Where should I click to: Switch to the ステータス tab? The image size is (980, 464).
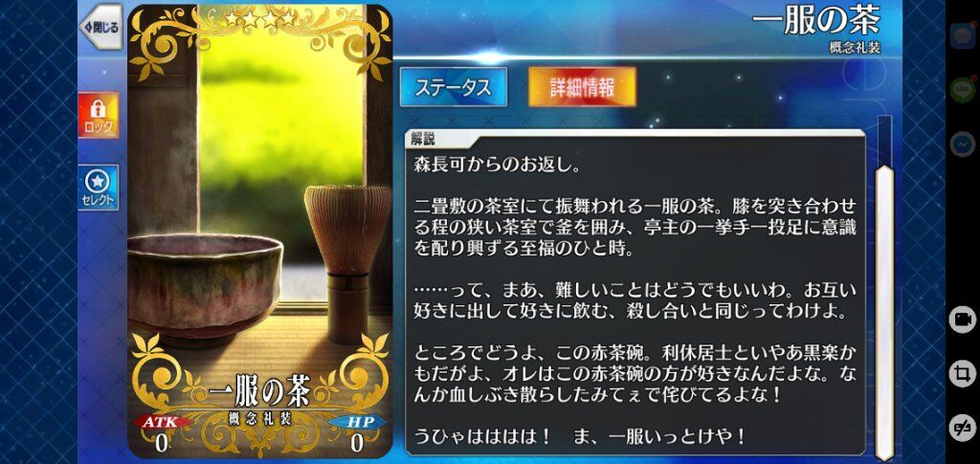click(x=453, y=87)
